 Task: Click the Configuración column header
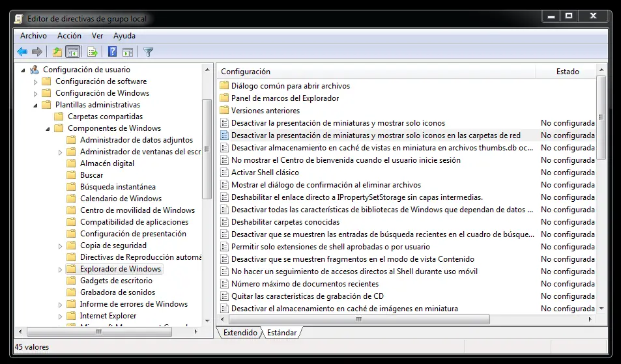pyautogui.click(x=245, y=72)
